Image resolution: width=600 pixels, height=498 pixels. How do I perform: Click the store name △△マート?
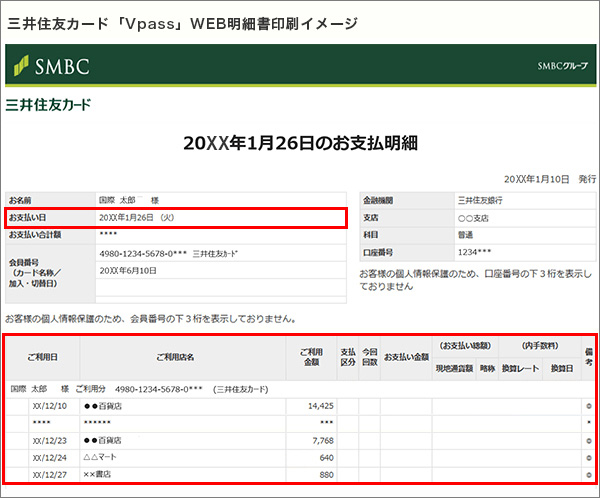[100, 457]
